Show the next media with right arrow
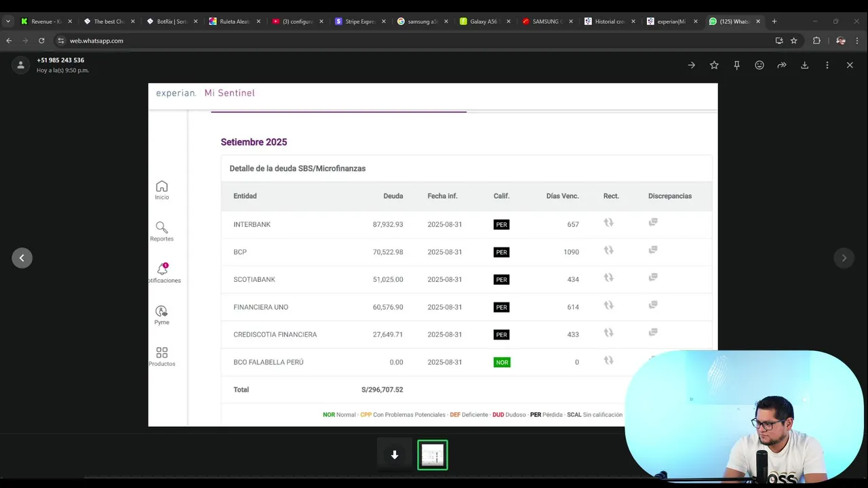This screenshot has height=488, width=868. pos(844,258)
